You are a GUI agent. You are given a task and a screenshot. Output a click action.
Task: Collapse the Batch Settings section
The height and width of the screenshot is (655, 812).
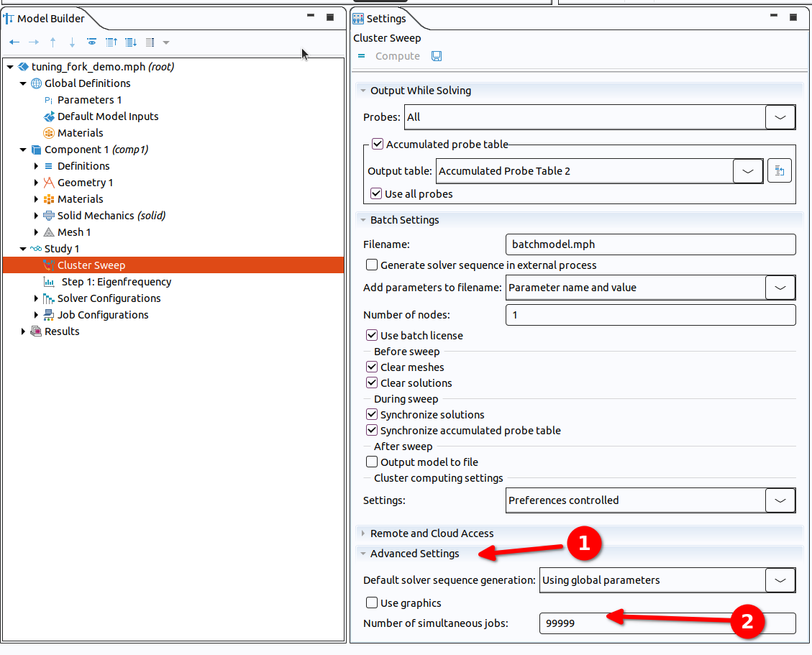tap(363, 220)
